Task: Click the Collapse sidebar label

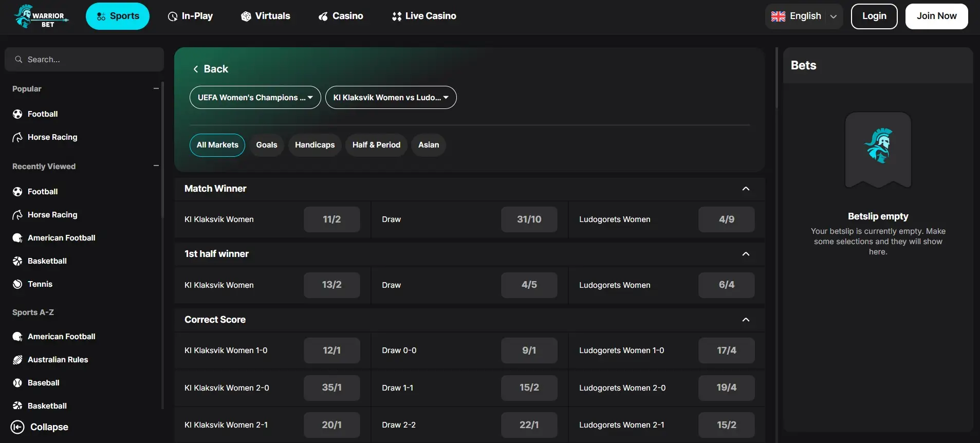Action: pos(49,427)
